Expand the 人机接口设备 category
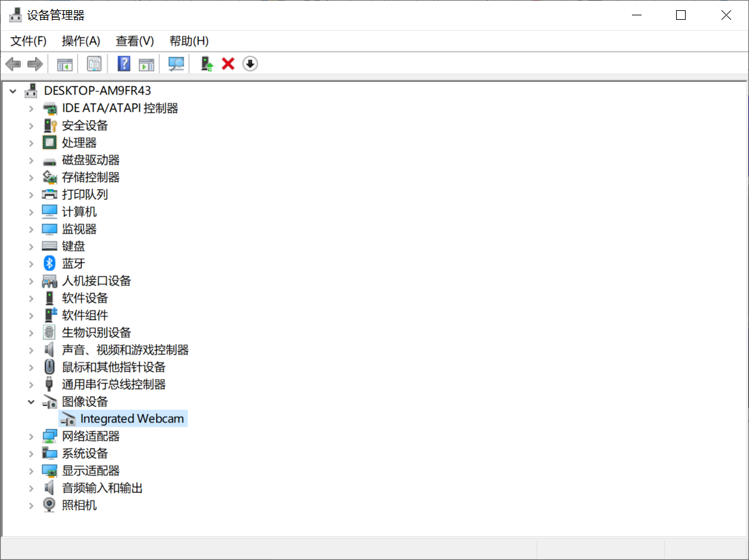 [x=31, y=281]
